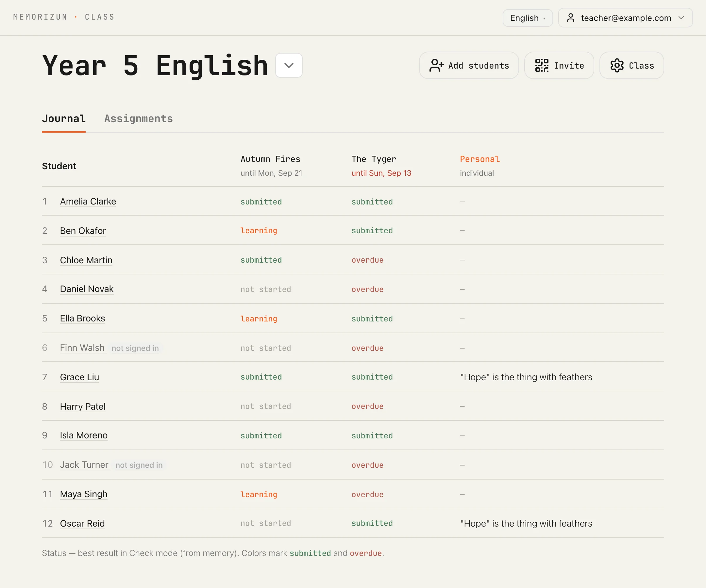
Task: Click Maya Singh's 'learning' status
Action: pos(259,495)
